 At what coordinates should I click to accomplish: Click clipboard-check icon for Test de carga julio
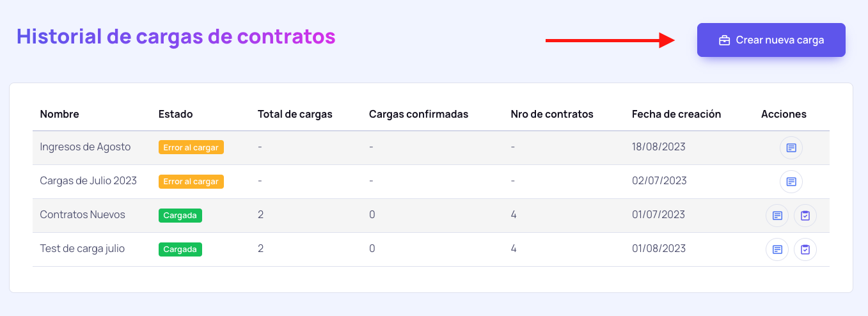pos(805,249)
